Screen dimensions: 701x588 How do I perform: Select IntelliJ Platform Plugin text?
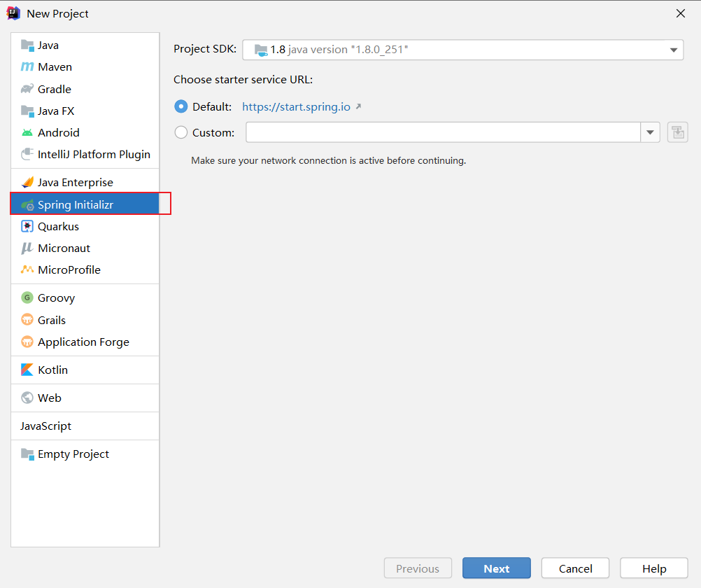pyautogui.click(x=94, y=155)
